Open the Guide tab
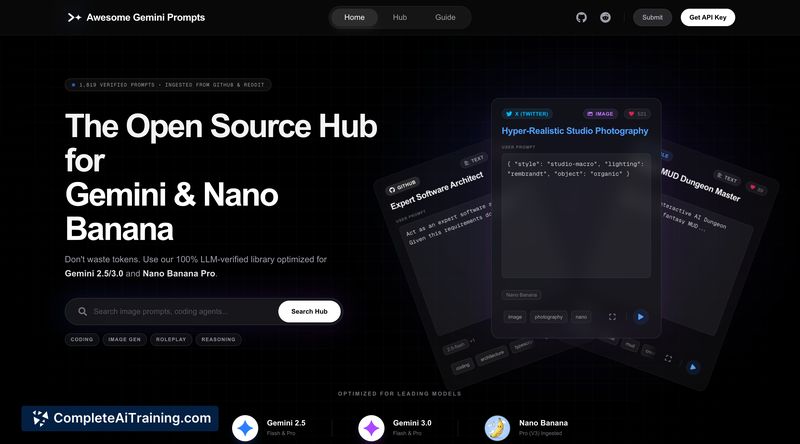The image size is (800, 444). [x=445, y=17]
